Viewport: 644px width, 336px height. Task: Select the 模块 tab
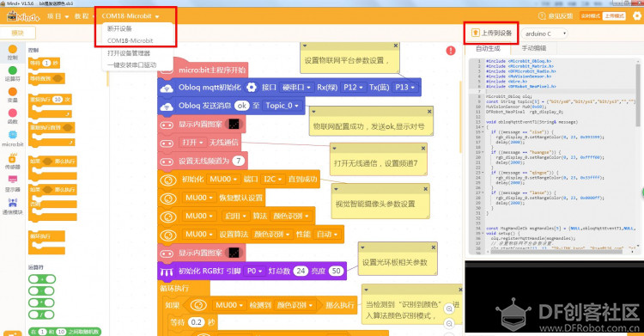point(18,33)
